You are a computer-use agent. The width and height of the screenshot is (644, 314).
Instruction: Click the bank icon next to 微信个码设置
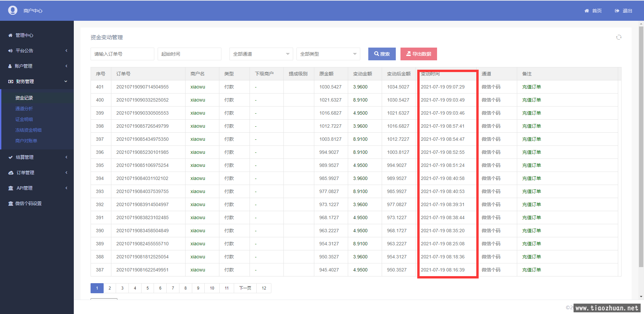click(11, 203)
